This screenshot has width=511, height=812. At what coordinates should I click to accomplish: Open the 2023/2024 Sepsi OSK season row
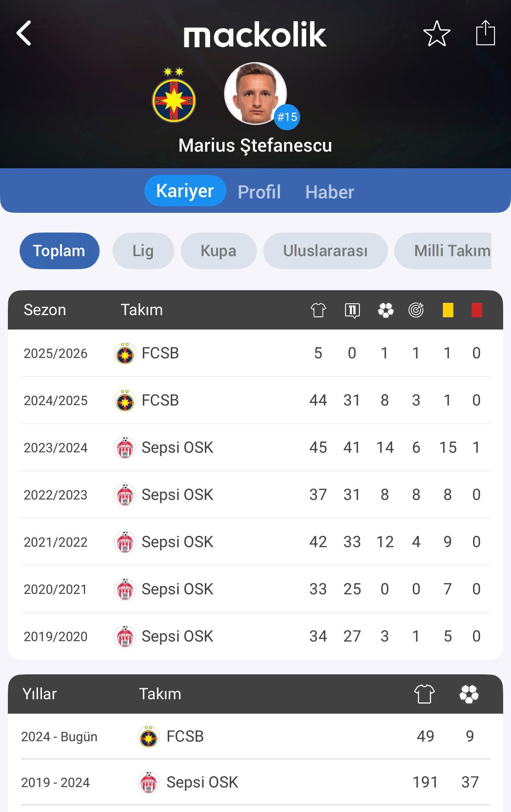pyautogui.click(x=255, y=448)
